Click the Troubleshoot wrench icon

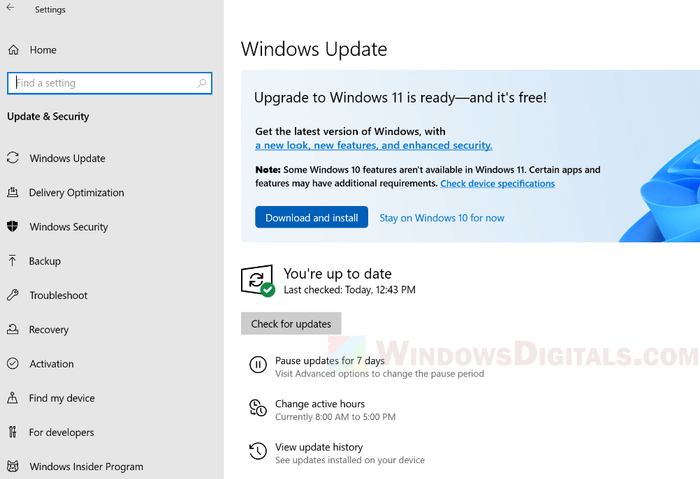[13, 295]
